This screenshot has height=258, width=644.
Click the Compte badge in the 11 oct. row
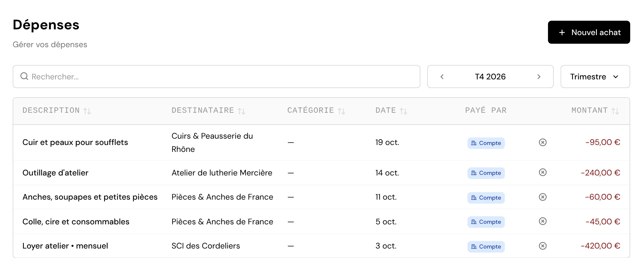pyautogui.click(x=486, y=198)
